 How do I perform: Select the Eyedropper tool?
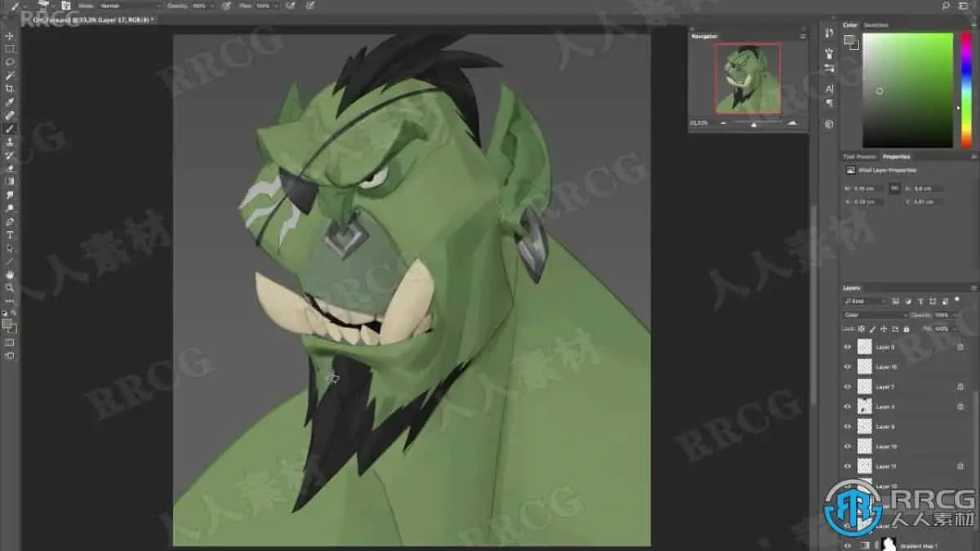click(x=10, y=102)
